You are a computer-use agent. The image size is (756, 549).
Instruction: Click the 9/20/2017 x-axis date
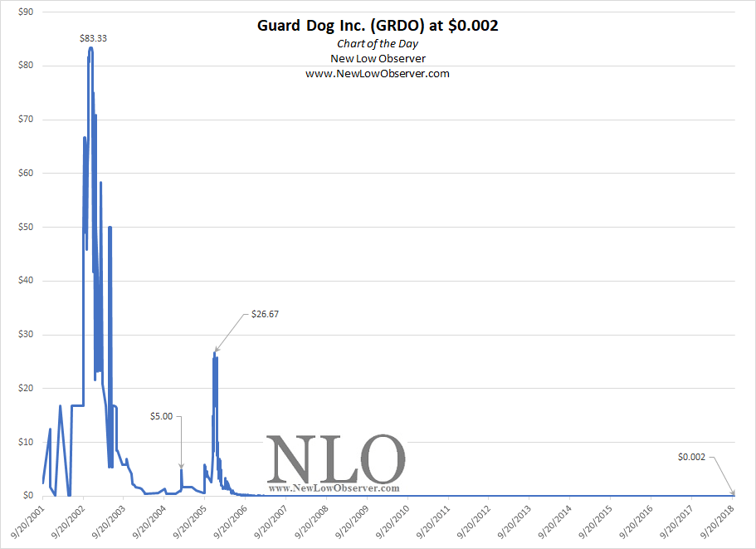pos(676,522)
